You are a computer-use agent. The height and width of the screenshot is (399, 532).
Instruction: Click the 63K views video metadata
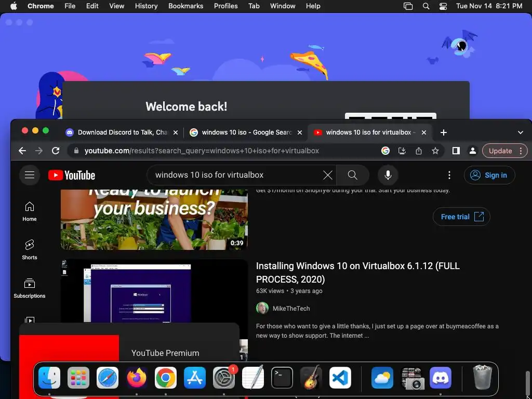coord(270,291)
